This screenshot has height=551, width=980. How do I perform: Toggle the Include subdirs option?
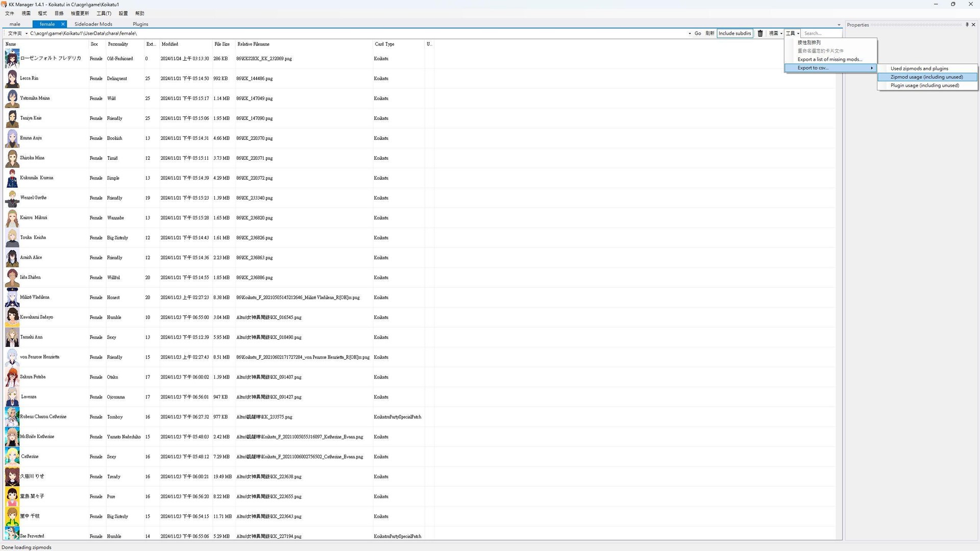click(x=734, y=34)
